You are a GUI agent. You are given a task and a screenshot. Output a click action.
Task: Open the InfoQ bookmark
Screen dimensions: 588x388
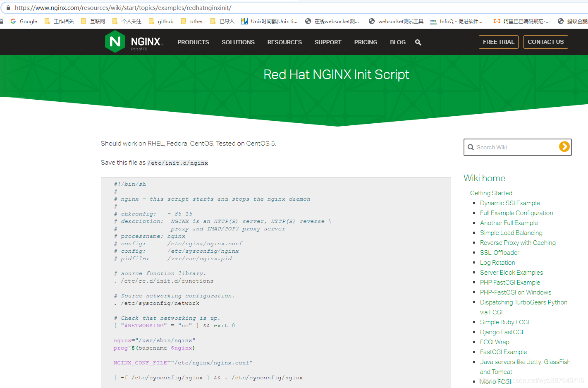click(457, 21)
